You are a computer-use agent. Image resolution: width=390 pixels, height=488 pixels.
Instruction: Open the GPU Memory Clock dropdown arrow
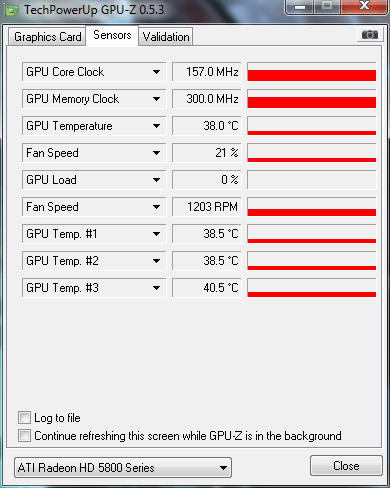point(156,99)
